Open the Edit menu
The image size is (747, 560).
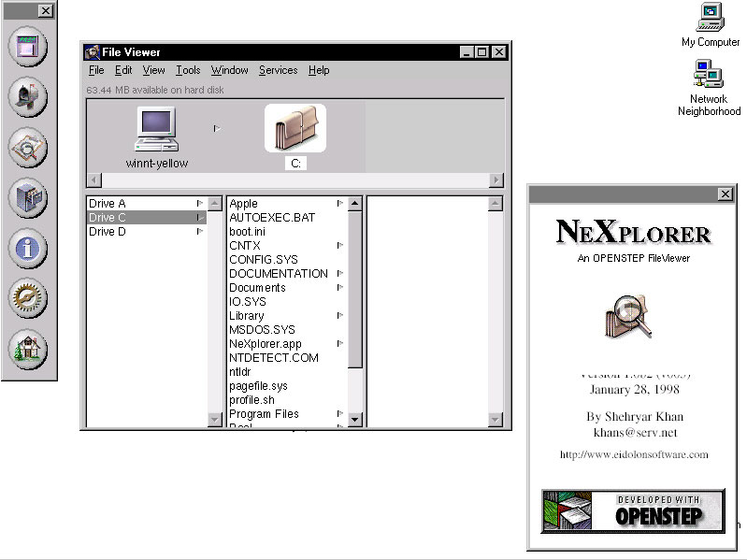coord(123,70)
